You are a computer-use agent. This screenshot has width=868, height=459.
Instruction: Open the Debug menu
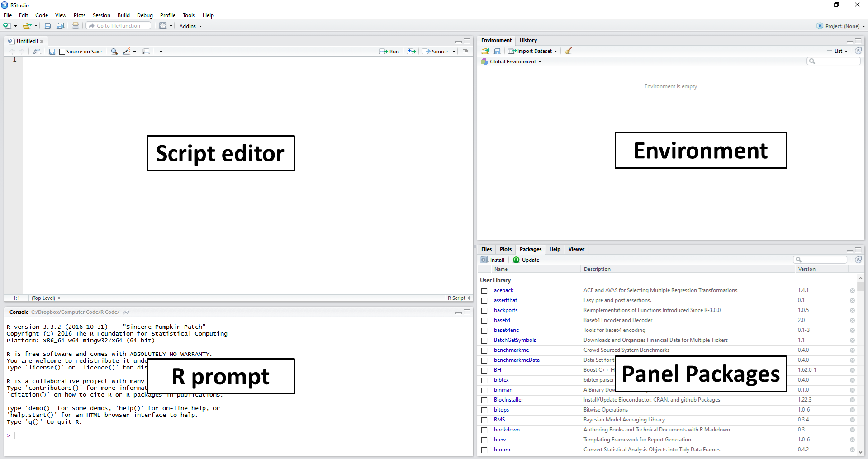(144, 15)
